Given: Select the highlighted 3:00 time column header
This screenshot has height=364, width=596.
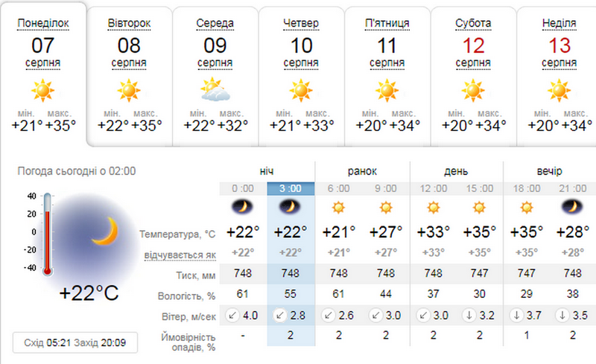Looking at the screenshot, I should (x=291, y=188).
